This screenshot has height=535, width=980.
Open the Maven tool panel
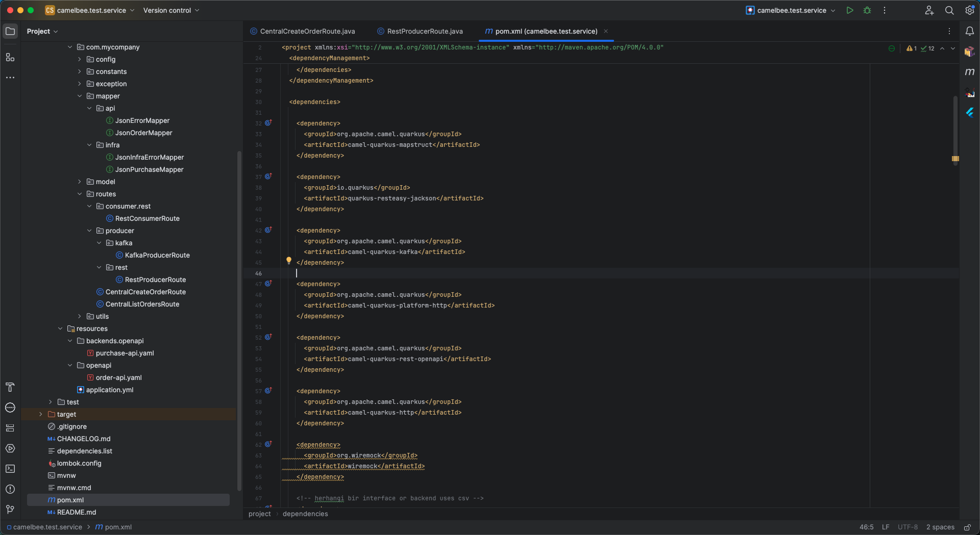pos(970,72)
